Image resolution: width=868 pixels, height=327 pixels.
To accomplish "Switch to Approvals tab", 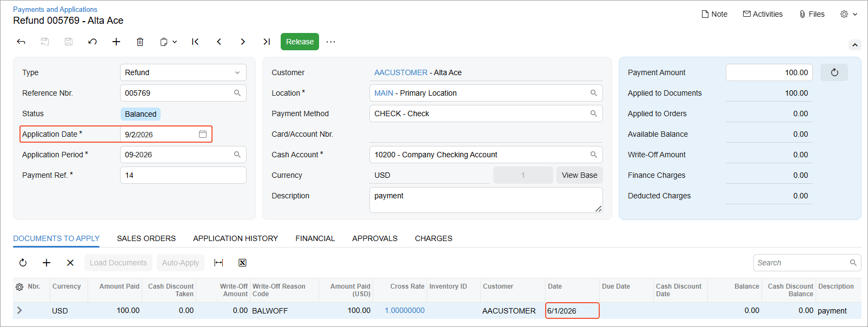I will tap(375, 238).
